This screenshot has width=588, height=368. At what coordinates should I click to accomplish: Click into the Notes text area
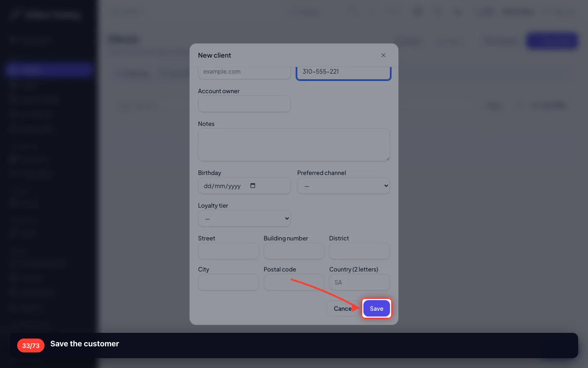point(294,145)
